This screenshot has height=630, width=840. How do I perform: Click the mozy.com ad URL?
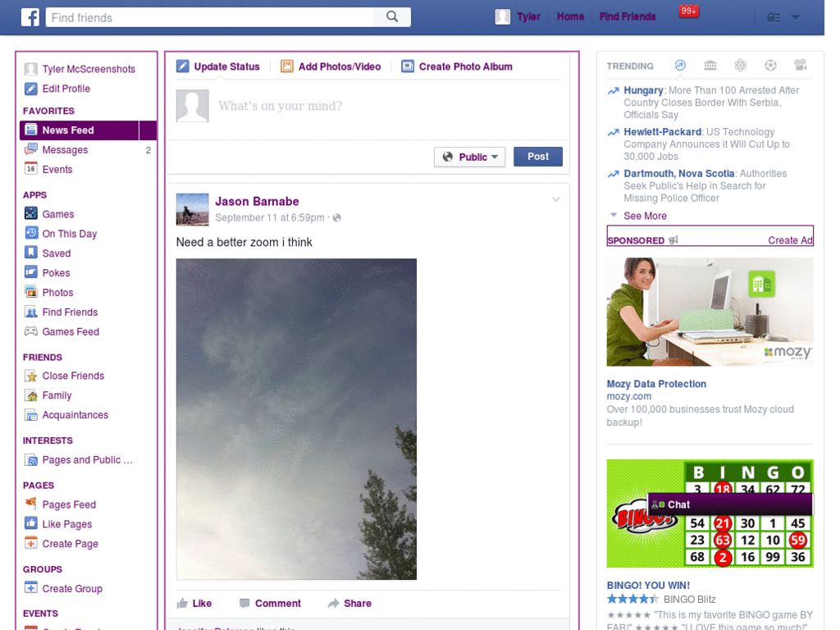coord(629,396)
